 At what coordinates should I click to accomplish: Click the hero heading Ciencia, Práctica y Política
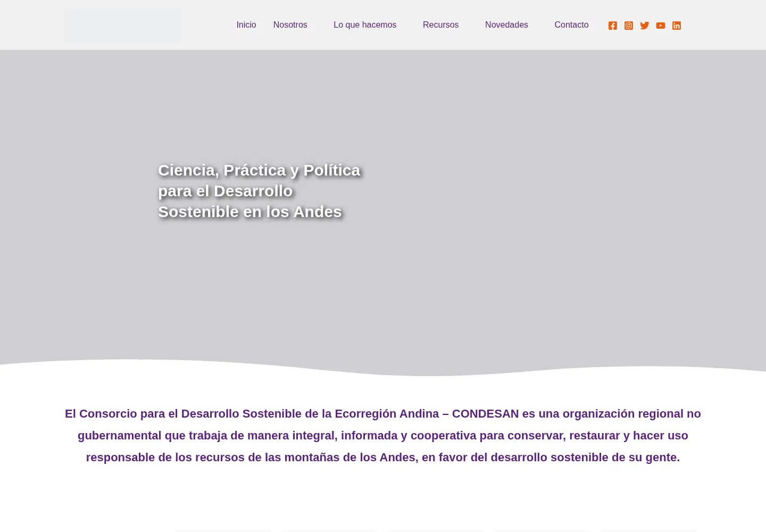tap(259, 190)
